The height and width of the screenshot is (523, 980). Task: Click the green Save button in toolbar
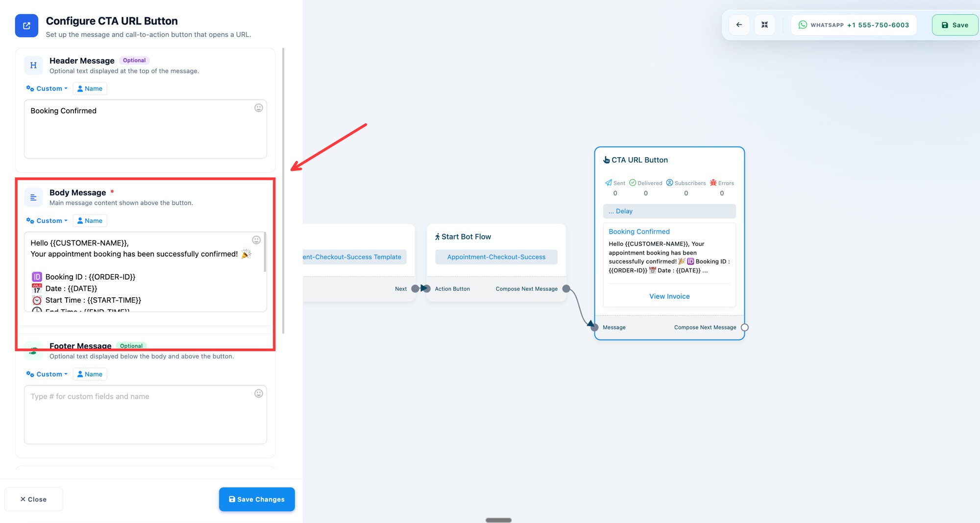click(955, 25)
